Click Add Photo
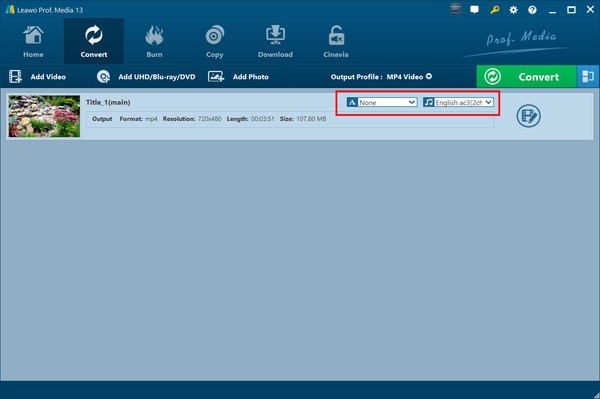Screen dimensions: 600x399 (x=238, y=77)
